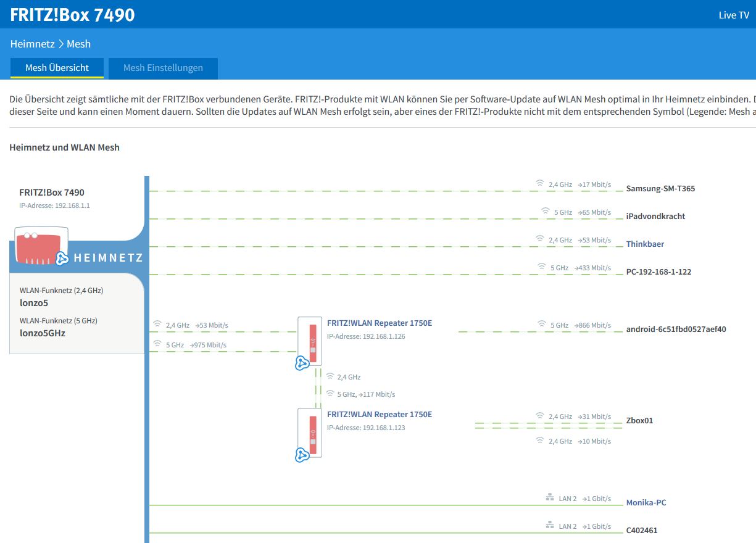Switch to the Mesh Einstellungen tab
The height and width of the screenshot is (543, 756).
pyautogui.click(x=163, y=68)
